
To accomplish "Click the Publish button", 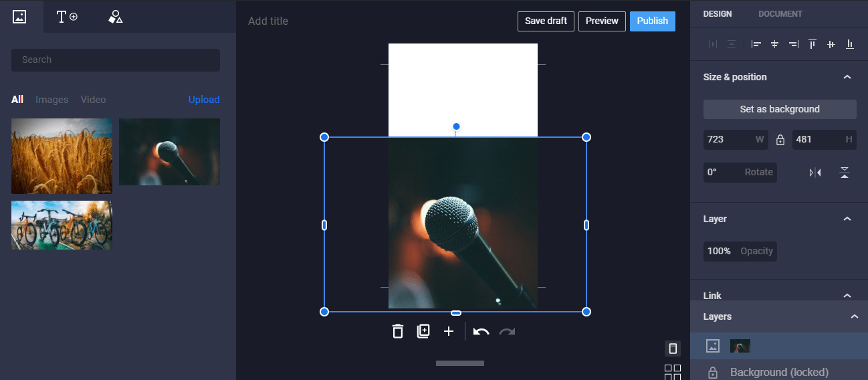I will pos(653,21).
